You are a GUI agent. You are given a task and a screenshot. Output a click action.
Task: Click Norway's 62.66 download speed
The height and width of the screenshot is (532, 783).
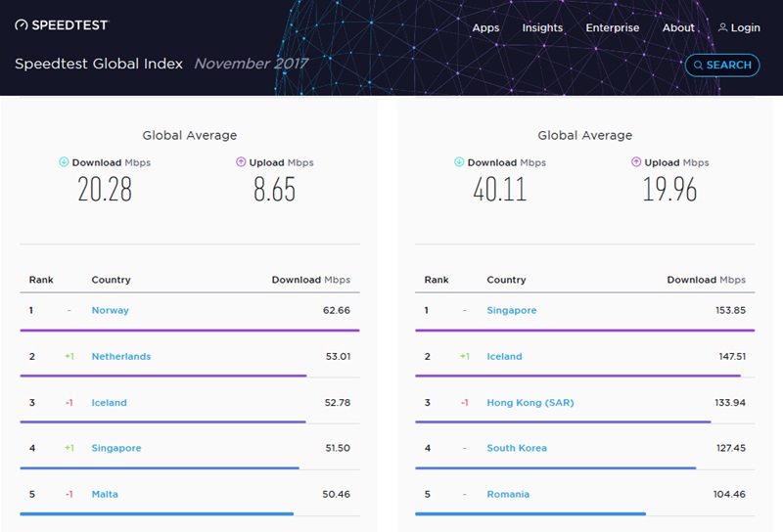[337, 310]
